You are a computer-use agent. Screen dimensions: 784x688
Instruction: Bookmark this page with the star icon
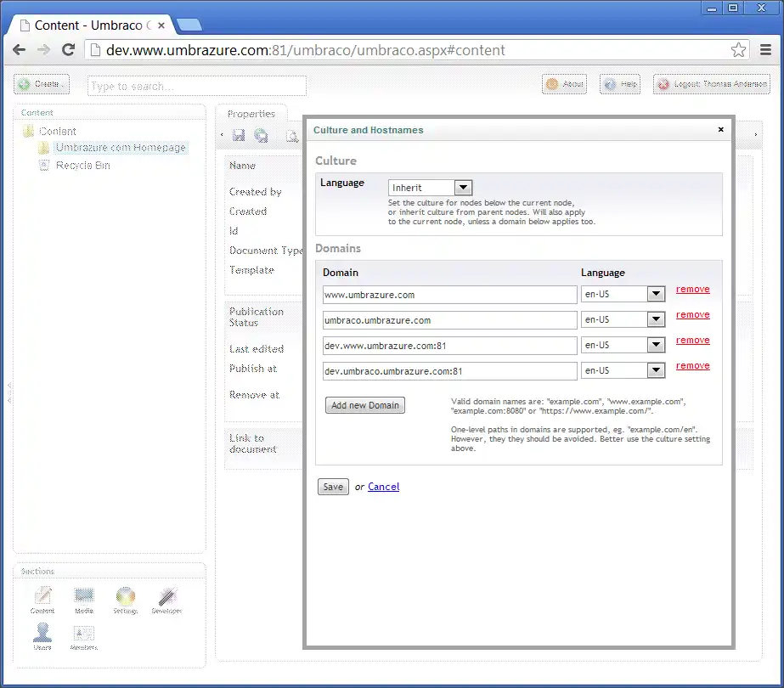(738, 49)
